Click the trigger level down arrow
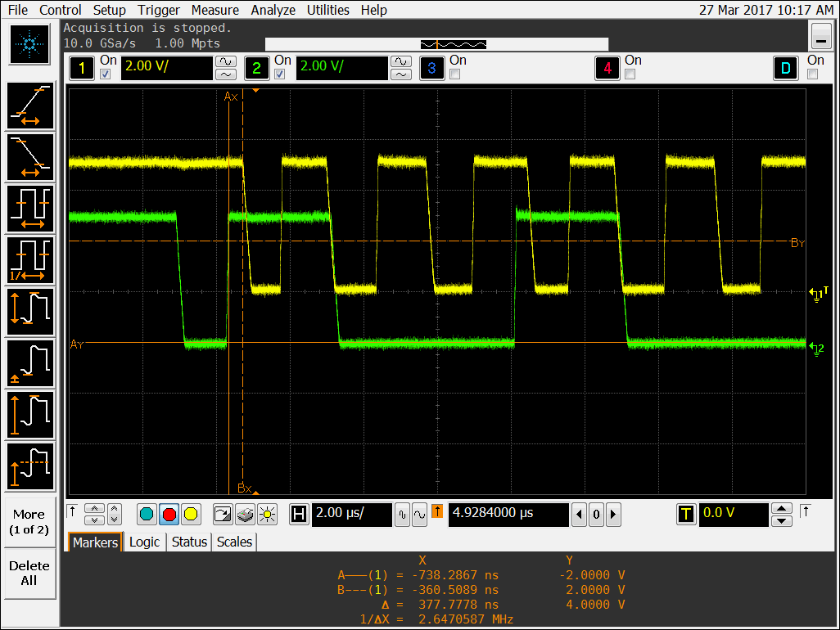840x630 pixels. tap(782, 521)
